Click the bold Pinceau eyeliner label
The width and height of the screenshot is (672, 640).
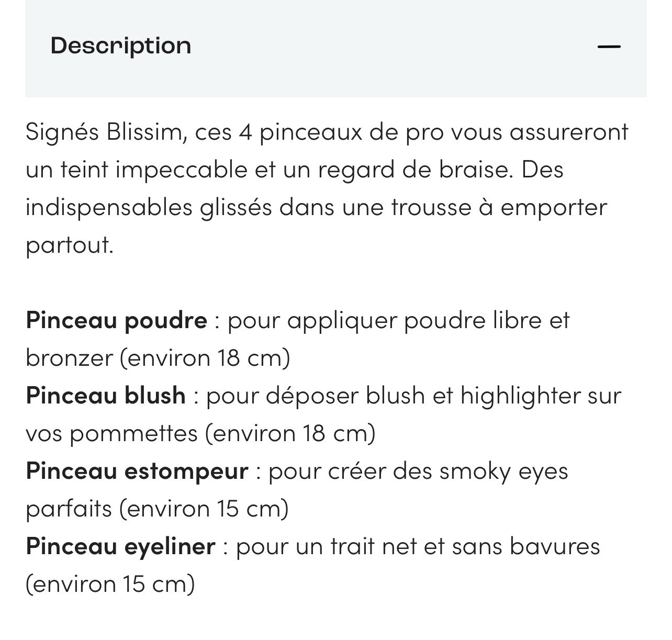tap(120, 546)
